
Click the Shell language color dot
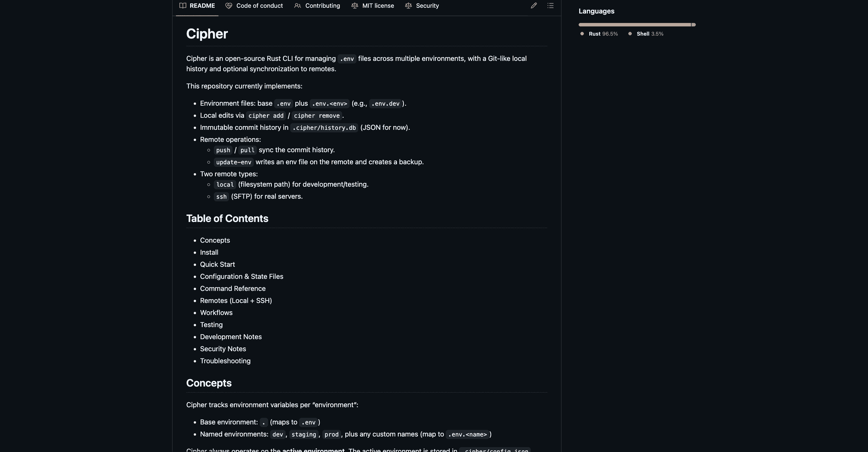tap(630, 34)
